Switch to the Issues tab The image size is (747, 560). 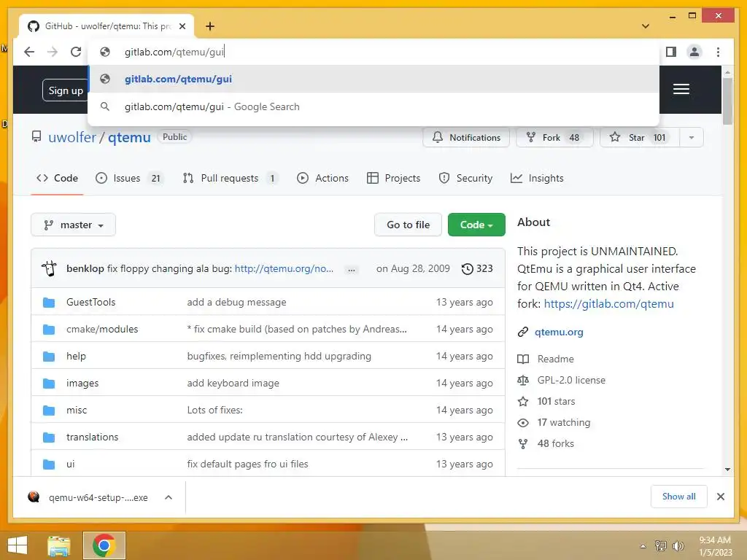pos(129,178)
